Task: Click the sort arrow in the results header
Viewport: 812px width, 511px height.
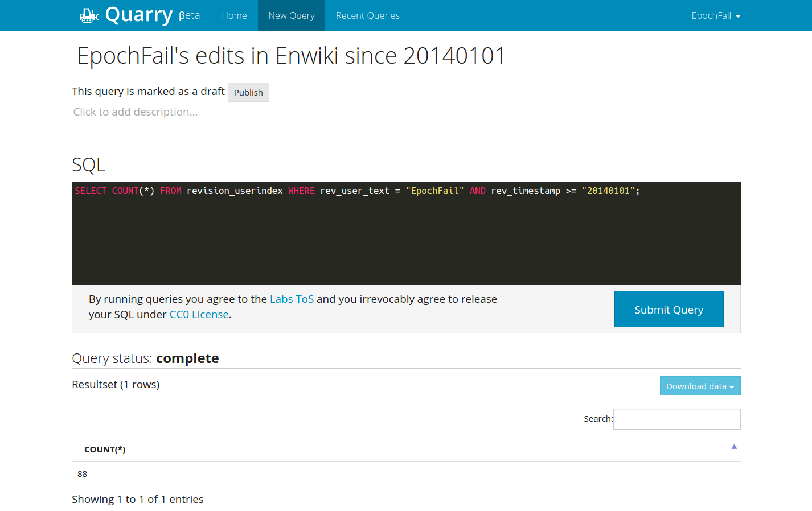Action: click(734, 447)
